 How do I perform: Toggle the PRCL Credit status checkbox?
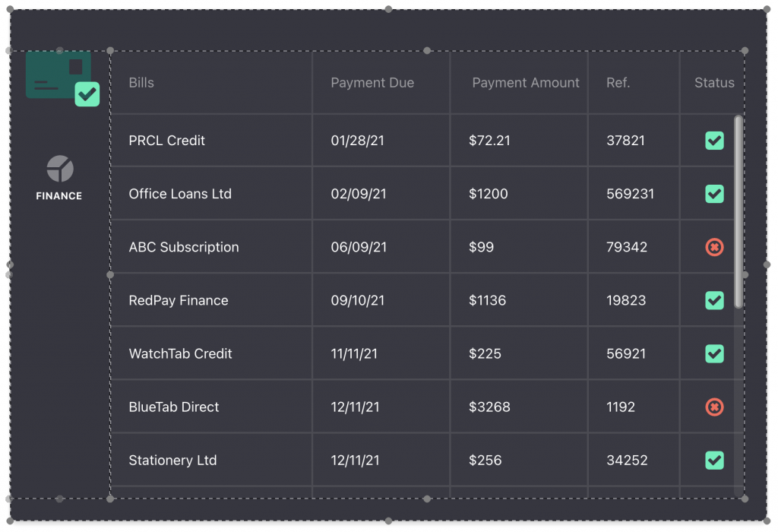[714, 141]
